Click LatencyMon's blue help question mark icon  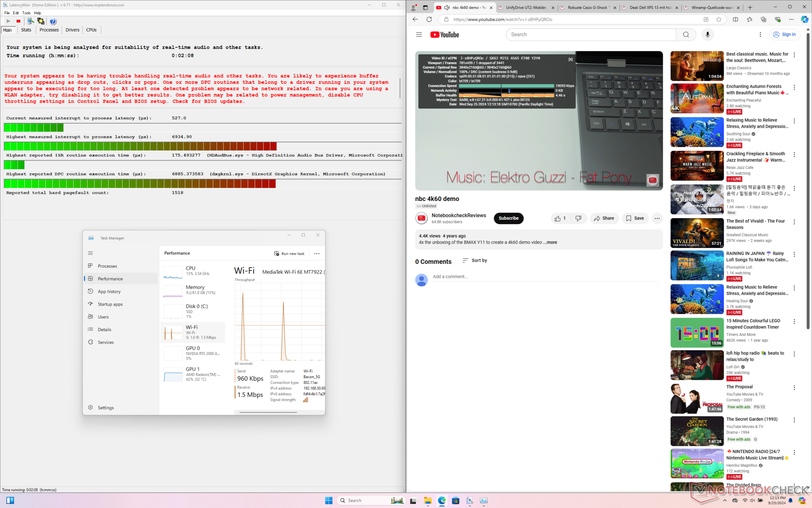point(53,21)
